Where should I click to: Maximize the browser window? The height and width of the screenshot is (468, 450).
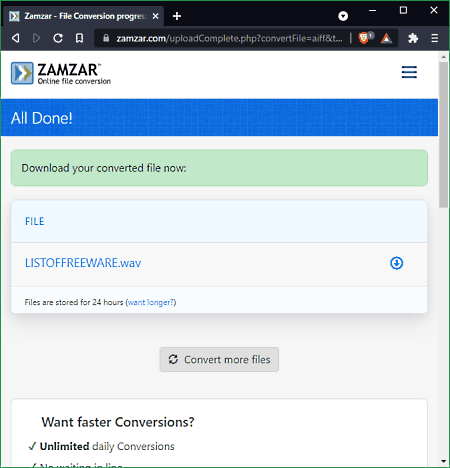point(403,10)
